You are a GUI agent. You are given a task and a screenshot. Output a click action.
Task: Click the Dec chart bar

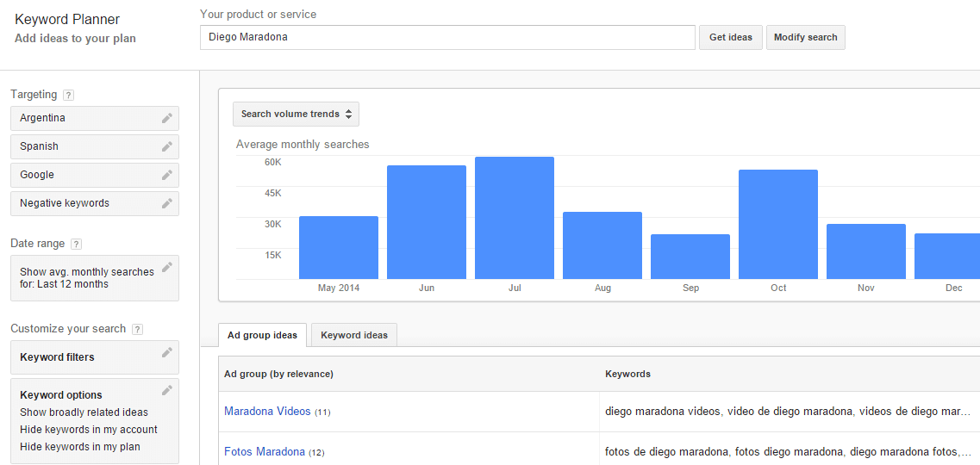(947, 257)
